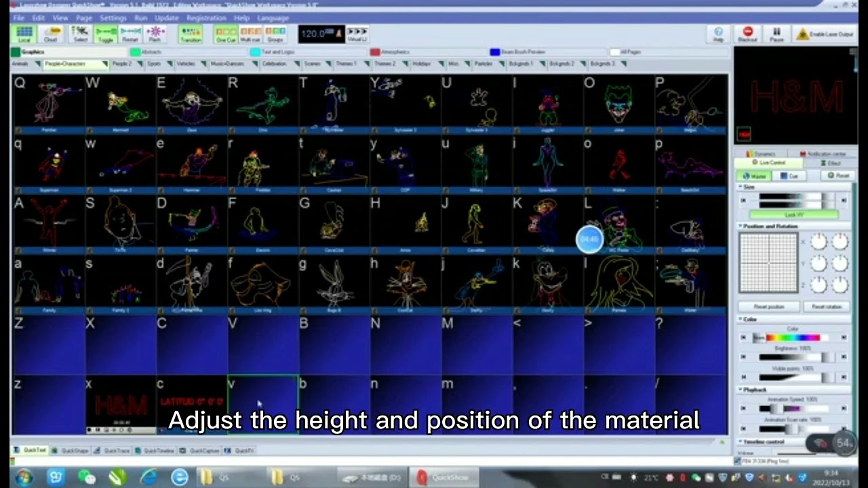Expand the People+Characters page arrow
Screen dimensions: 868x488
(105, 64)
